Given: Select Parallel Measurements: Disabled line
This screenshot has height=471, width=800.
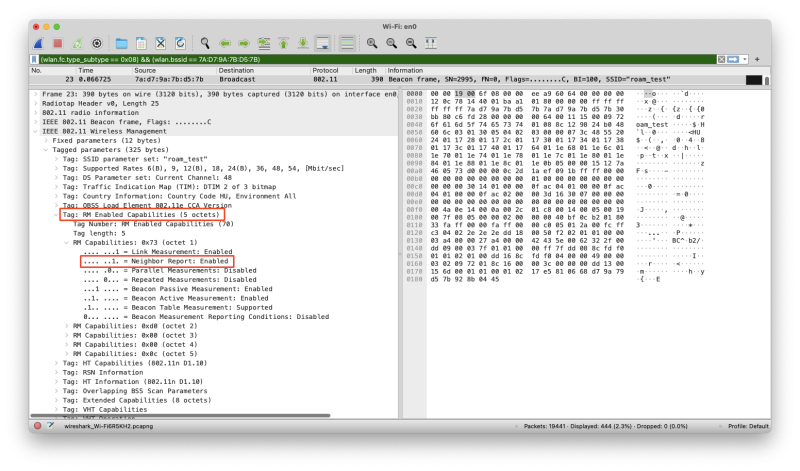Looking at the screenshot, I should tap(170, 270).
